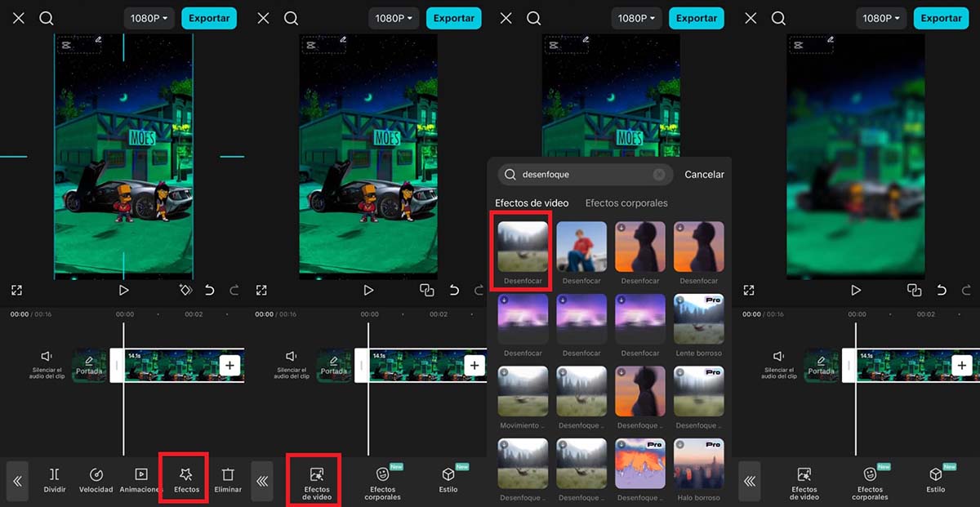Tap the Dividir split tool
The width and height of the screenshot is (980, 507).
55,480
